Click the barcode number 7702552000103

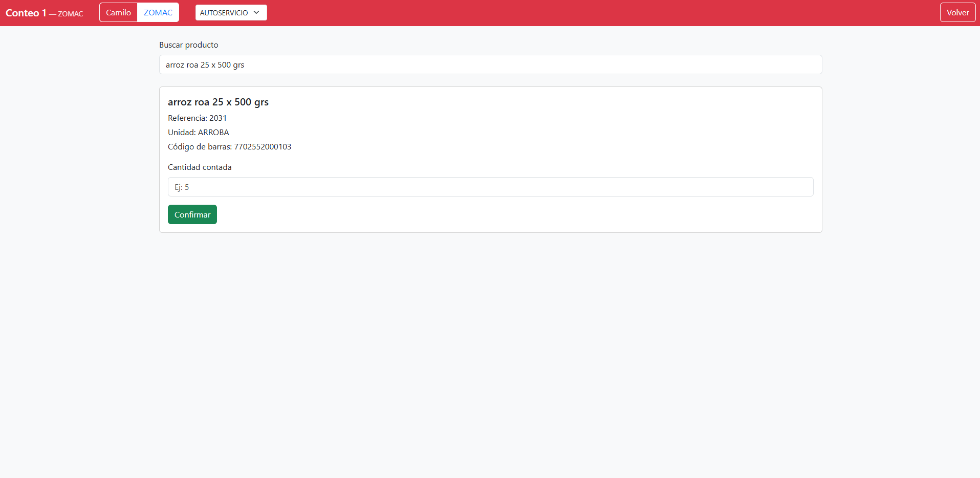click(263, 147)
